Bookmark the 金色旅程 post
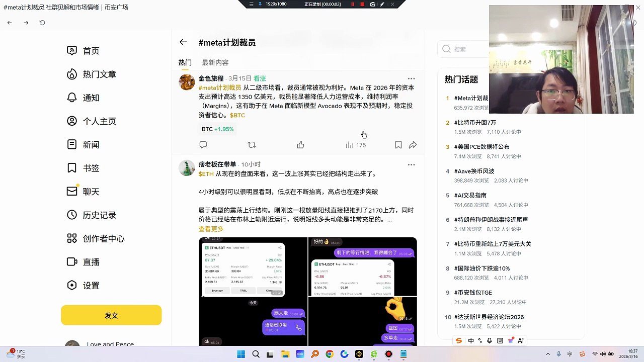Viewport: 644px width, 362px height. coord(398,145)
